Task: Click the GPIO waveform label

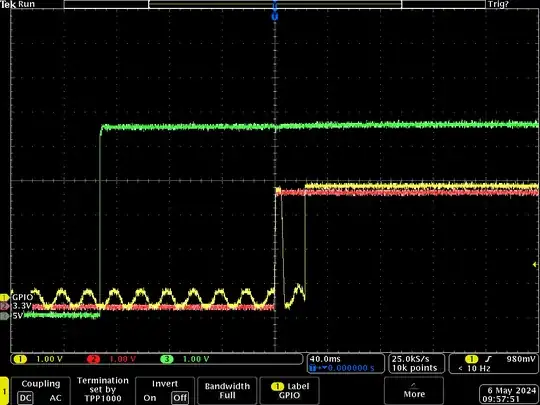Action: (x=23, y=297)
